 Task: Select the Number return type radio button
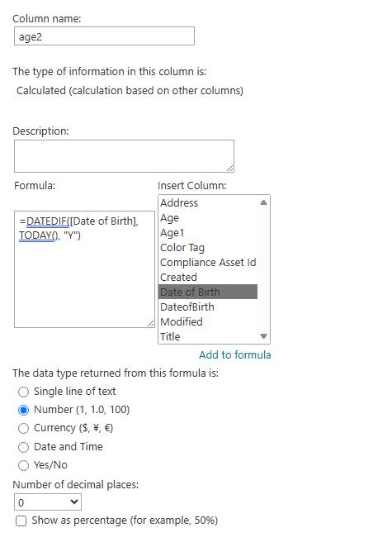(x=23, y=411)
